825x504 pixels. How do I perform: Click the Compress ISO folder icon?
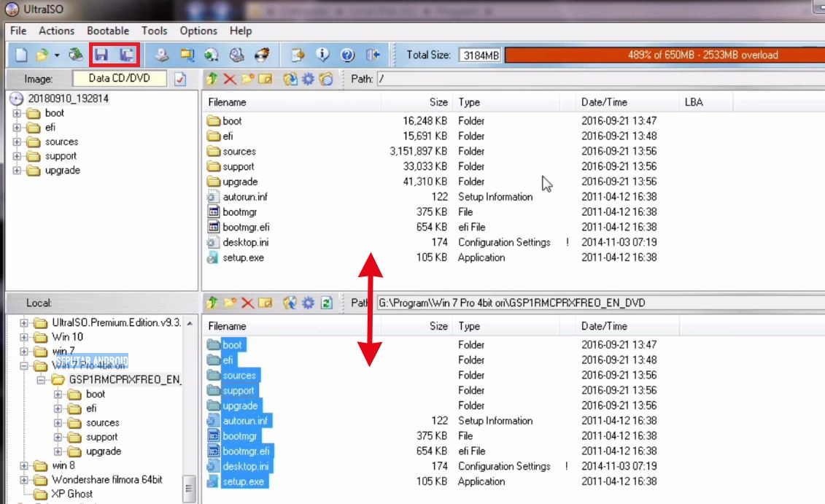pos(187,55)
